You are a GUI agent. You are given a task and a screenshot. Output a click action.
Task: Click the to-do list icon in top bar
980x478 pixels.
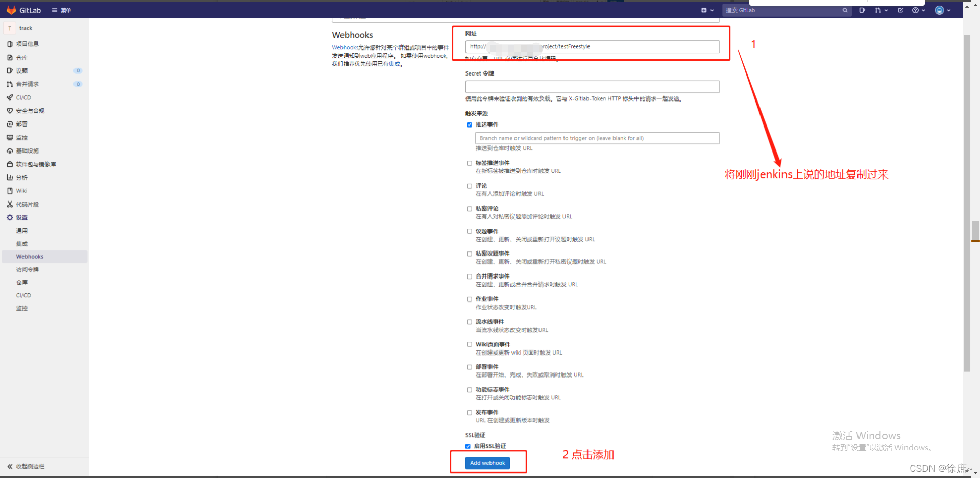tap(900, 10)
